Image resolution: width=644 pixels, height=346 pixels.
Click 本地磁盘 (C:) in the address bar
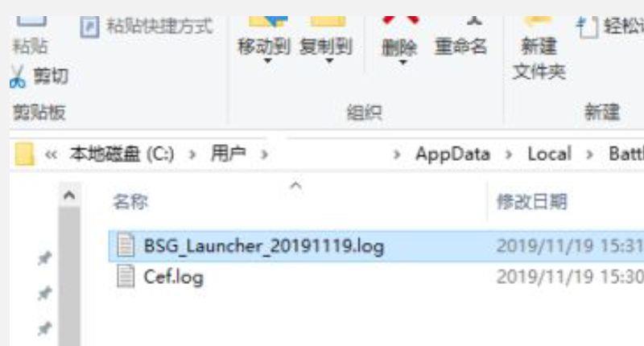point(122,154)
